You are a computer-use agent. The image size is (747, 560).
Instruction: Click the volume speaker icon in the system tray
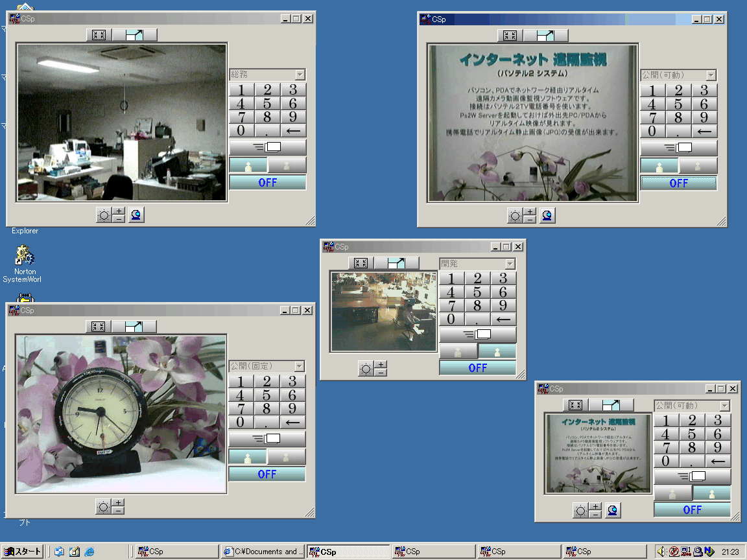pos(661,552)
